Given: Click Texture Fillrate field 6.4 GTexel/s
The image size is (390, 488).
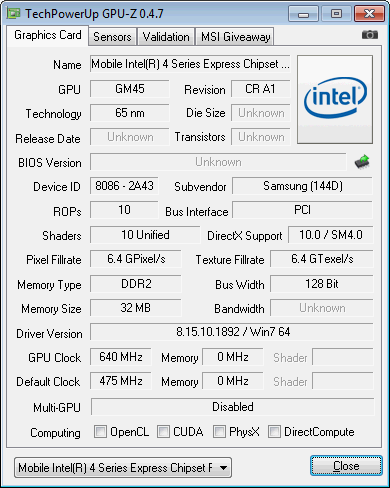Looking at the screenshot, I should point(322,259).
